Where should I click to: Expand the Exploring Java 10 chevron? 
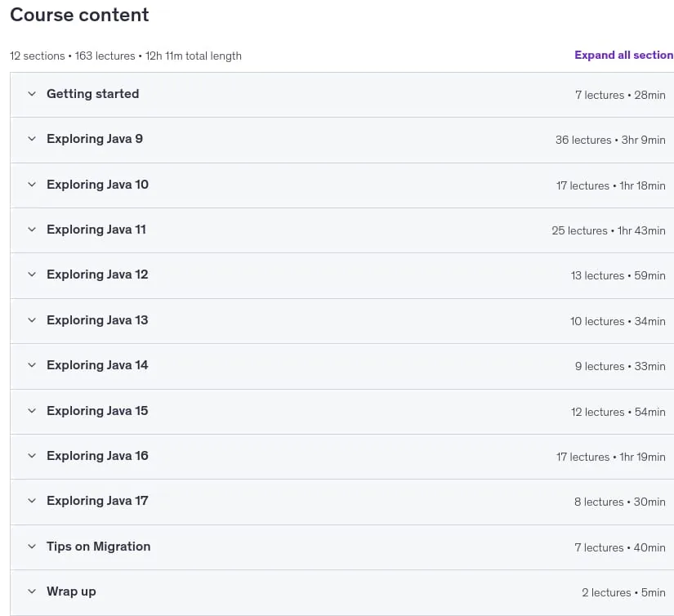coord(32,185)
